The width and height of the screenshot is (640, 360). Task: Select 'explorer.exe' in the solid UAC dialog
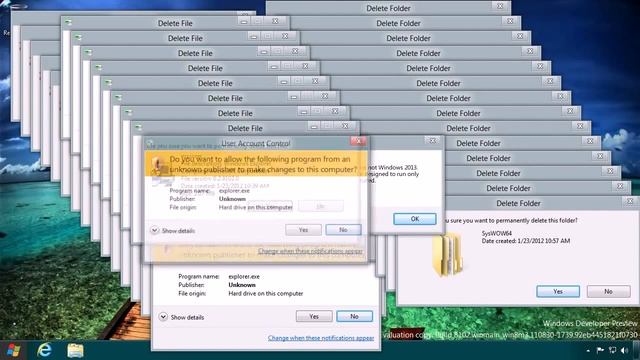tap(244, 276)
